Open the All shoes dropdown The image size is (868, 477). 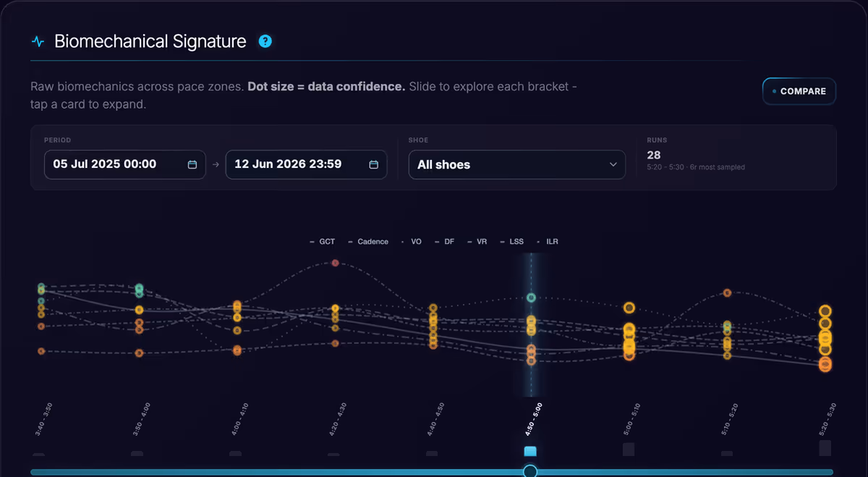coord(517,164)
